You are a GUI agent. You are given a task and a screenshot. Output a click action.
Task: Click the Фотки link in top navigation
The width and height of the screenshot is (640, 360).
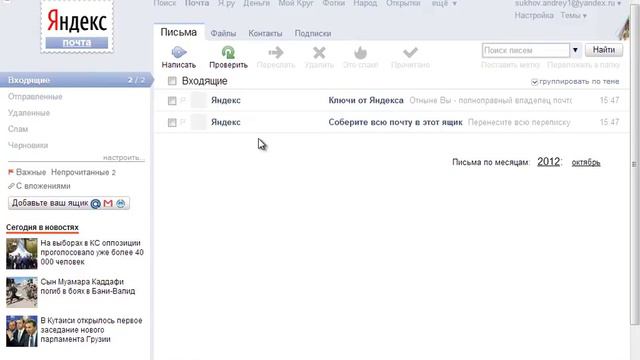[333, 3]
